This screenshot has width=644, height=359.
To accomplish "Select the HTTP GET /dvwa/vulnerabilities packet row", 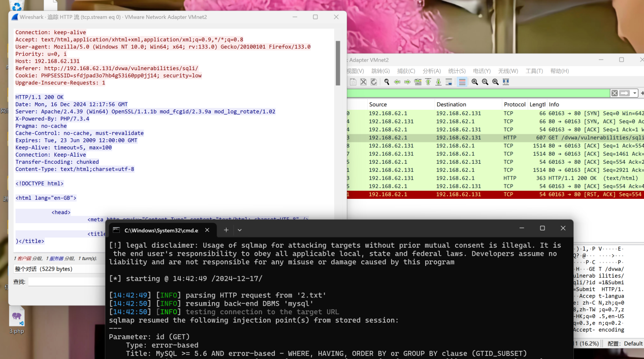I will (496, 138).
